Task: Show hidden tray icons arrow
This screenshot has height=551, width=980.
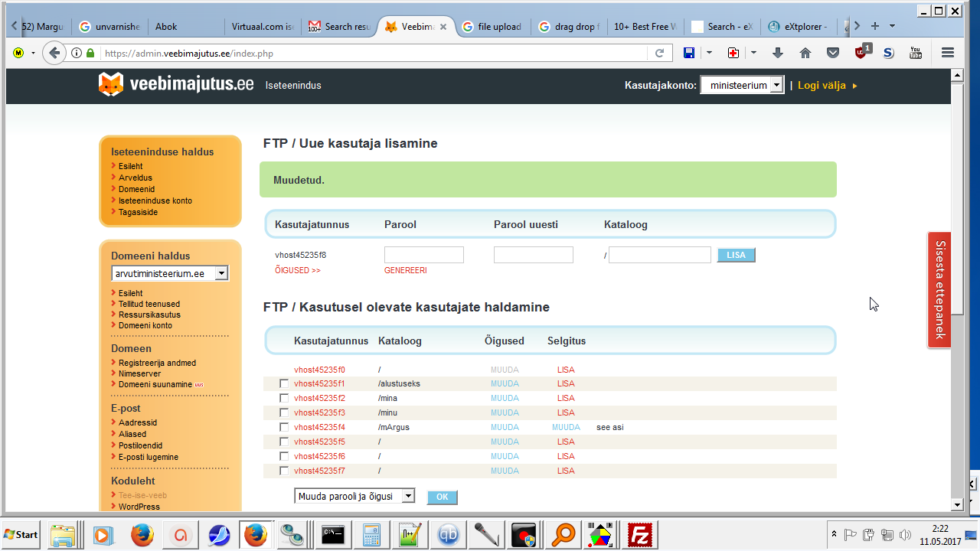Action: (x=833, y=534)
